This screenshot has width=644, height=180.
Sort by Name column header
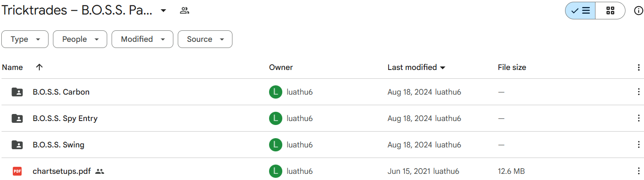12,67
